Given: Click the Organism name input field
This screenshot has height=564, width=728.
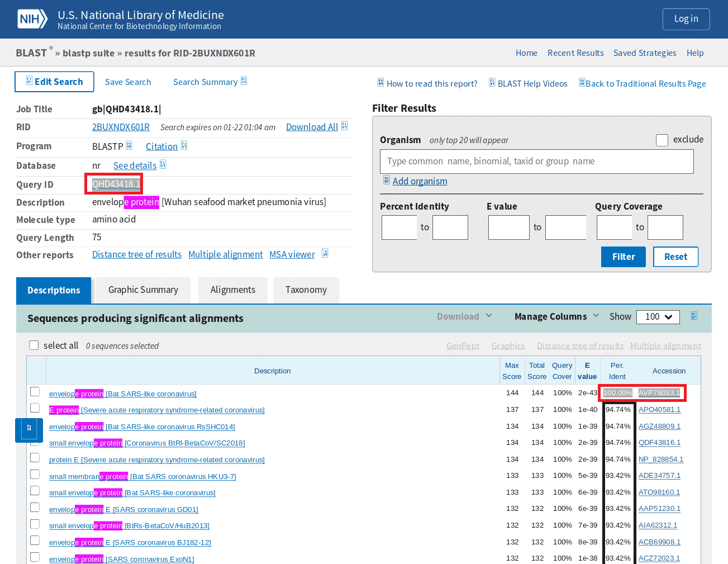Looking at the screenshot, I should click(x=536, y=162).
